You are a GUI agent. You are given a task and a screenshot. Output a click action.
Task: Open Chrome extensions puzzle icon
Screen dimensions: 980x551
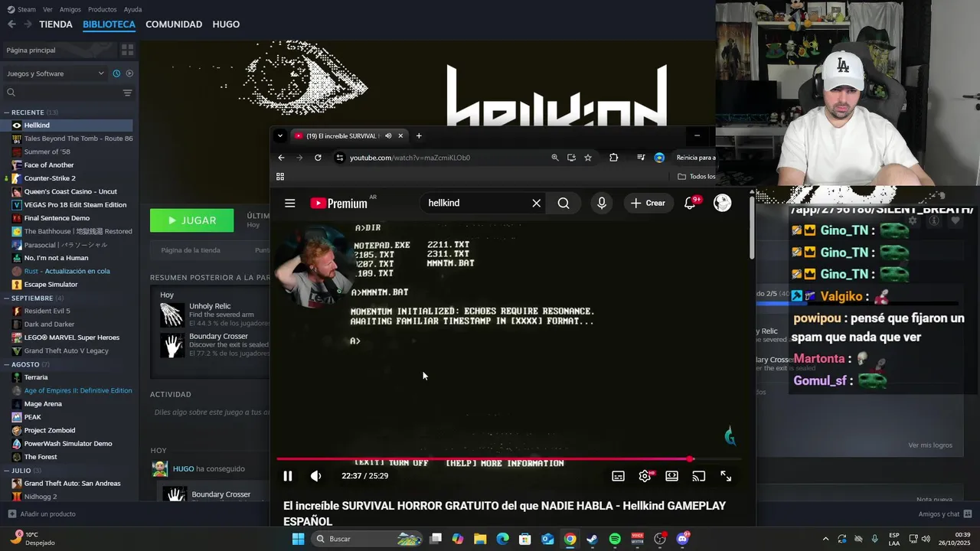[x=613, y=158]
